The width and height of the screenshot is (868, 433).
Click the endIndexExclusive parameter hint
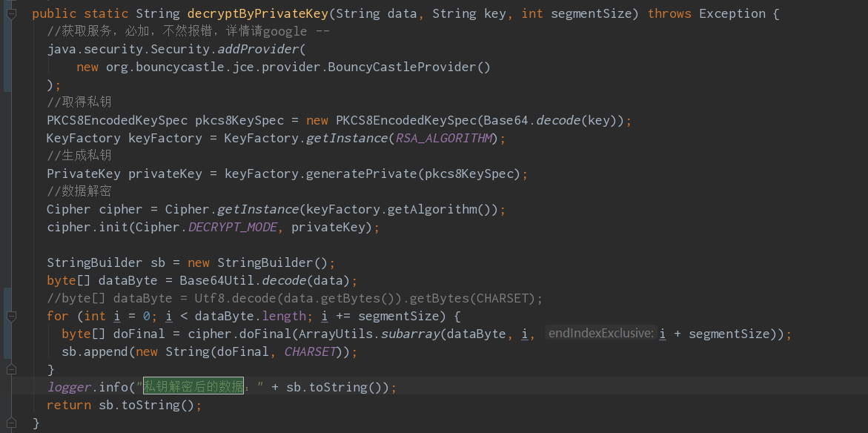pos(600,334)
